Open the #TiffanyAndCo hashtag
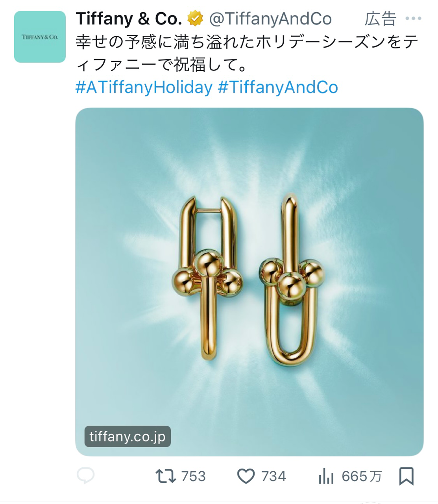 [x=278, y=87]
